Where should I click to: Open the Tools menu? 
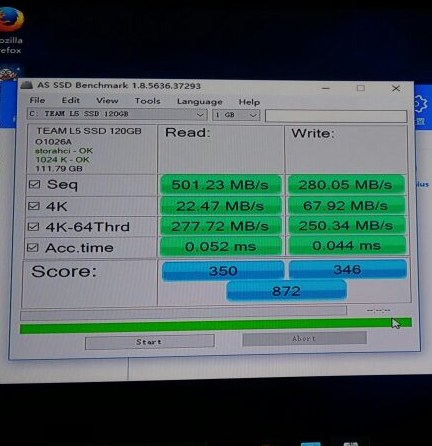pos(147,101)
